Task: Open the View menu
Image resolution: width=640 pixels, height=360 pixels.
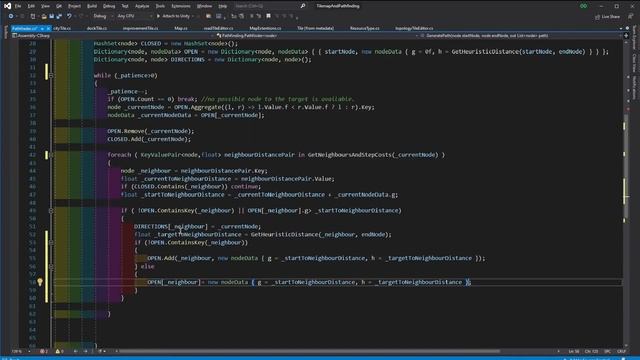Action: pos(45,6)
